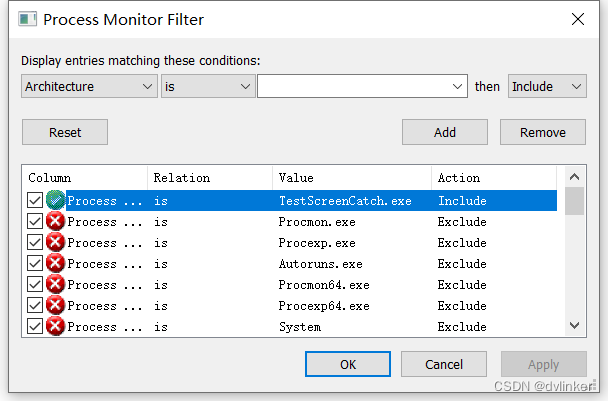
Task: Uncheck the TestScreenCatch.exe filter checkbox
Action: (x=35, y=200)
